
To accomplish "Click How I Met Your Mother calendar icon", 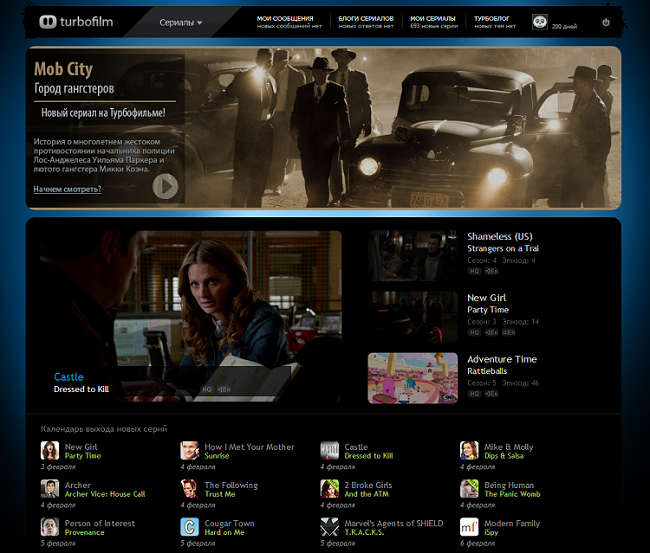I will pyautogui.click(x=189, y=451).
